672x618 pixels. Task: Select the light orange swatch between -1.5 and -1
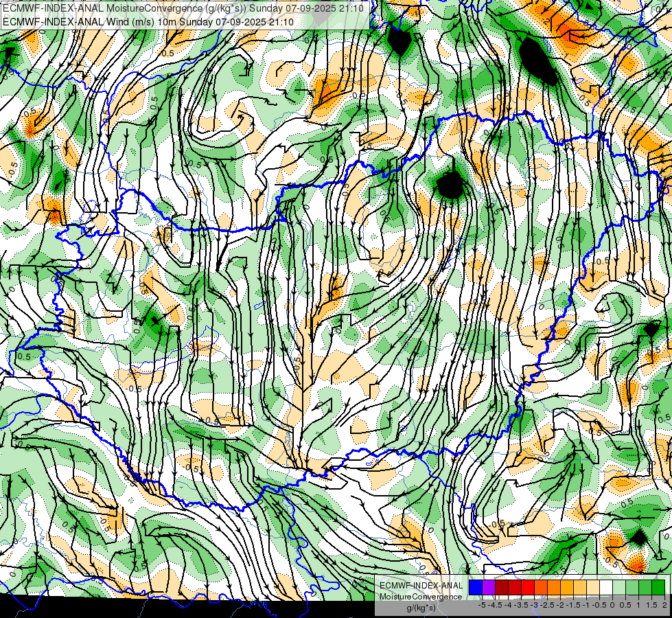(x=580, y=588)
